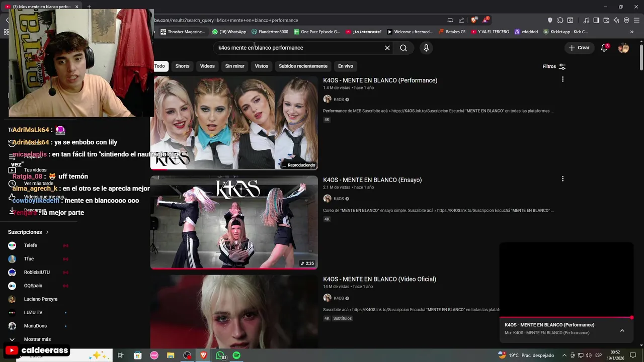Open title K4OS - MENTE EN BLANCO (Ensayo)
The image size is (644, 362).
pyautogui.click(x=372, y=180)
